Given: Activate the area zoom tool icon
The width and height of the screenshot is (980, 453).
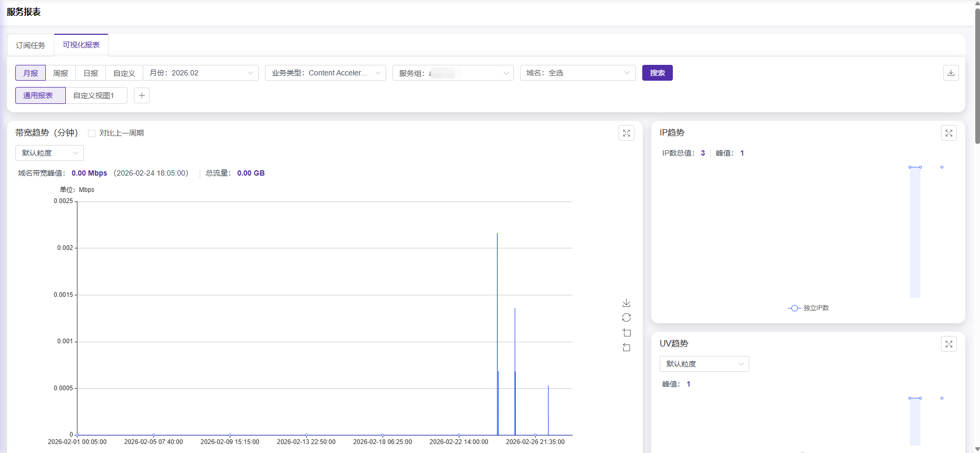Looking at the screenshot, I should click(x=626, y=332).
